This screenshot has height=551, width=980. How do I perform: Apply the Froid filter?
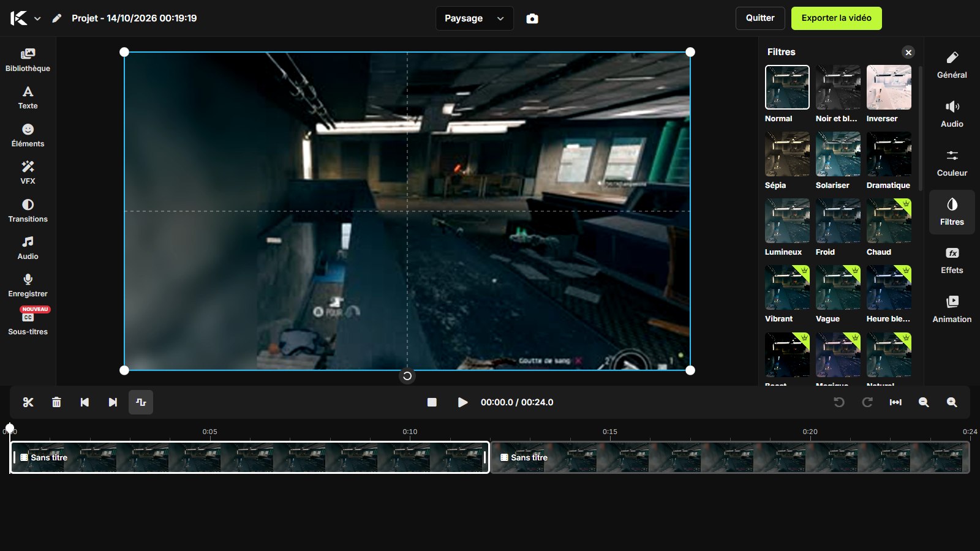[838, 221]
